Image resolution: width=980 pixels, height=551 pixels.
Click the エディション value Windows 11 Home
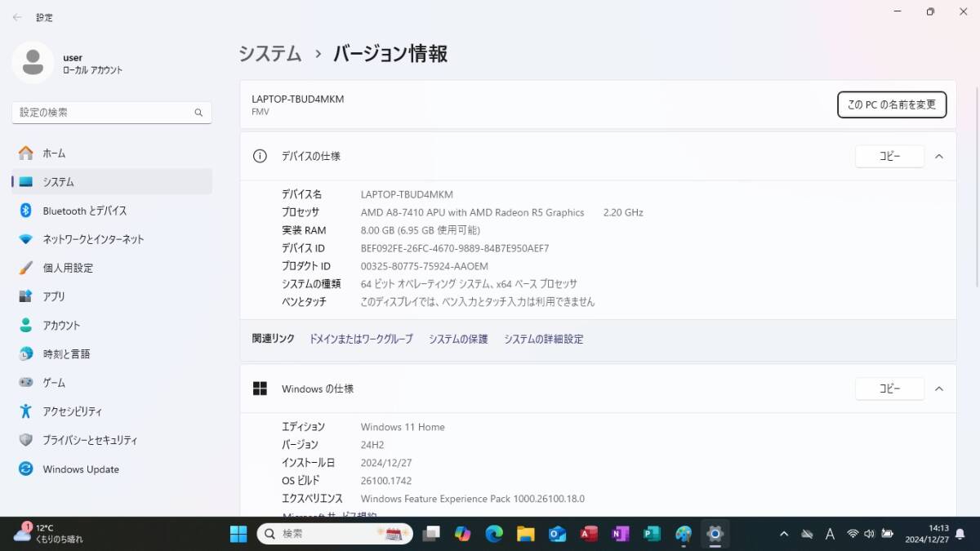[x=403, y=427]
